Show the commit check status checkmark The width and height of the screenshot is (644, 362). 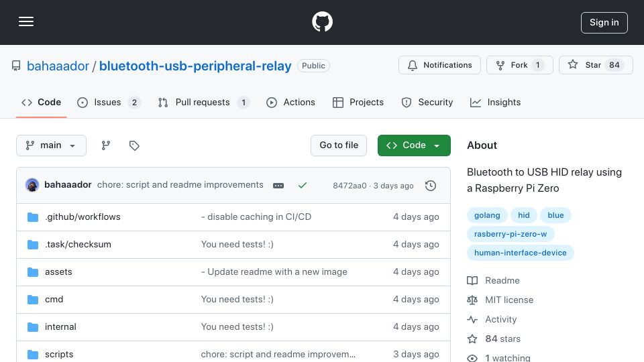click(x=303, y=186)
